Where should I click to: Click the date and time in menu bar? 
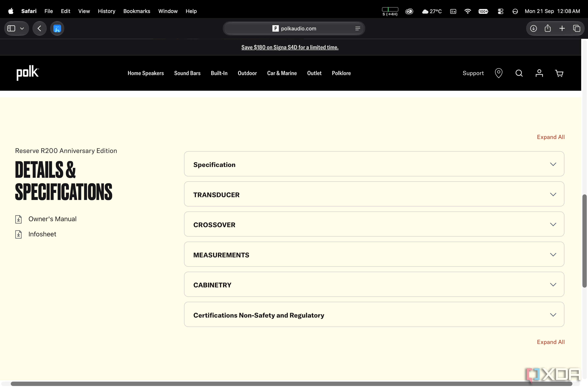[552, 11]
